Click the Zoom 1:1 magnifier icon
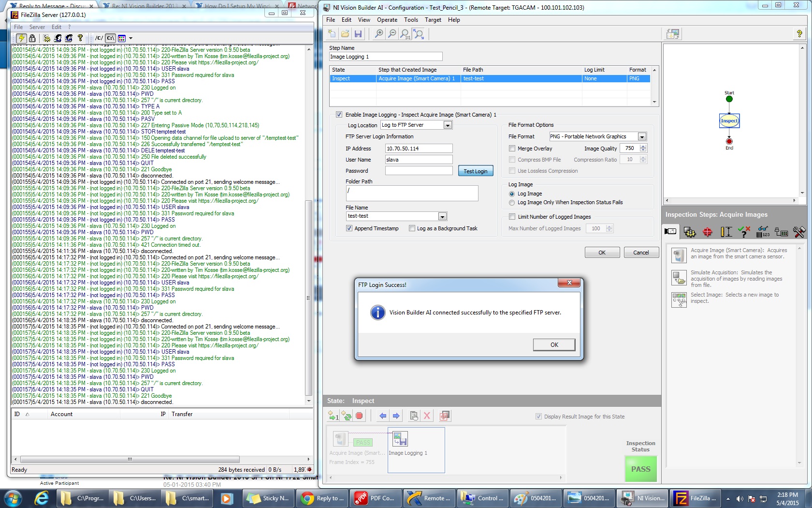The width and height of the screenshot is (812, 508). [x=405, y=33]
